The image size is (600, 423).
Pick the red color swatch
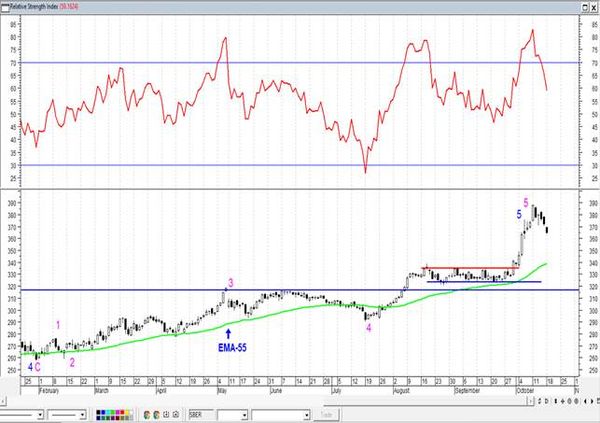coord(122,412)
